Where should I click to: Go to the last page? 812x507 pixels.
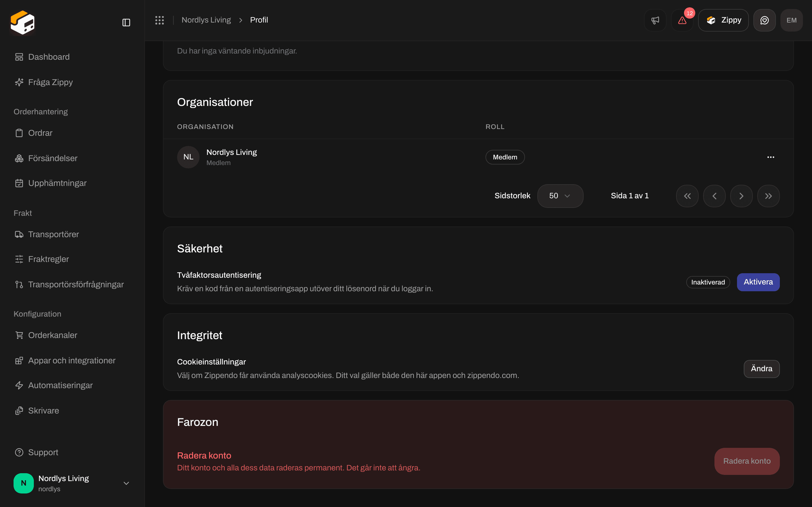click(x=768, y=196)
